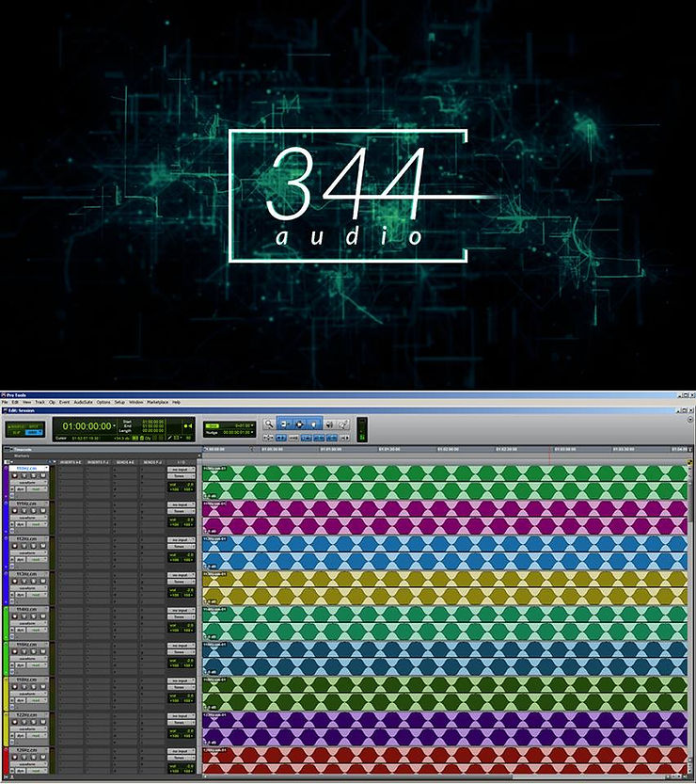This screenshot has height=784, width=696.
Task: Click volume readout on 111Hz magenta track
Action: pos(182,520)
